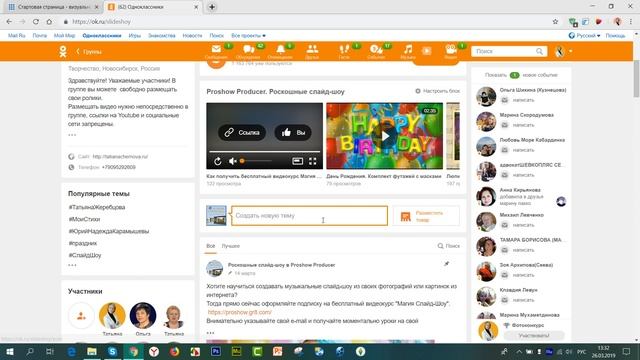
Task: Open Discussions (Обсуждения) chat bubbles icon
Action: [x=249, y=50]
